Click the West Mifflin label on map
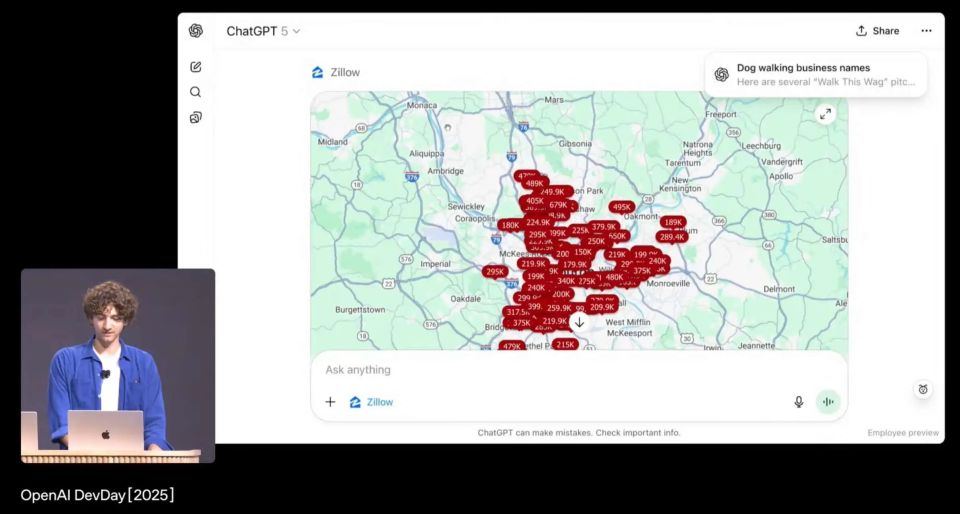 [x=628, y=322]
